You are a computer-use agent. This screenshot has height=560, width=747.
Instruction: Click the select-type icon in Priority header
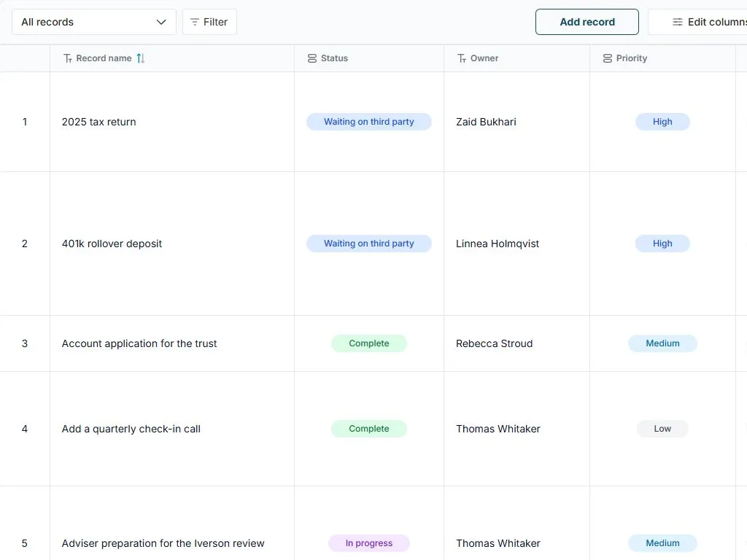(608, 58)
